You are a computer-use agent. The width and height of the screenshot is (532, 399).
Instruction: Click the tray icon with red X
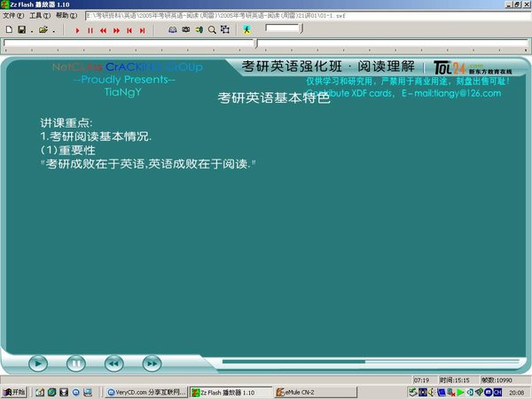(451, 392)
